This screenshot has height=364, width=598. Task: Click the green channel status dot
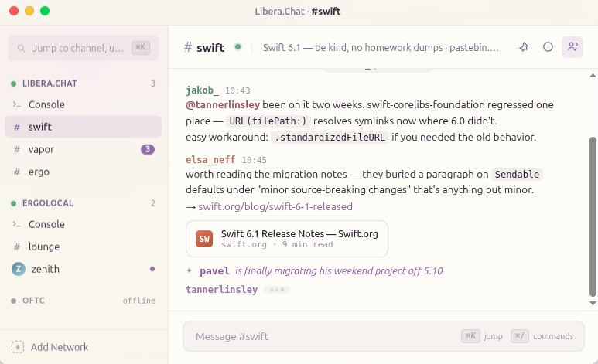(x=238, y=47)
